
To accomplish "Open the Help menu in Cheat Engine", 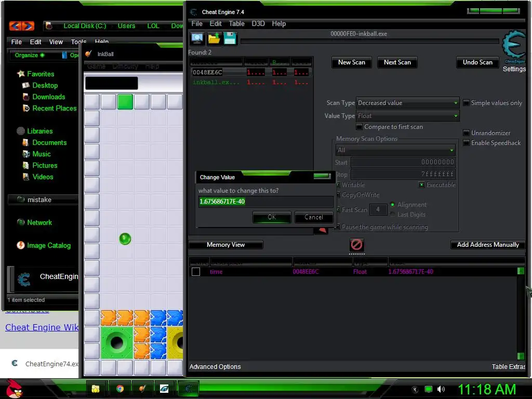I will click(279, 23).
